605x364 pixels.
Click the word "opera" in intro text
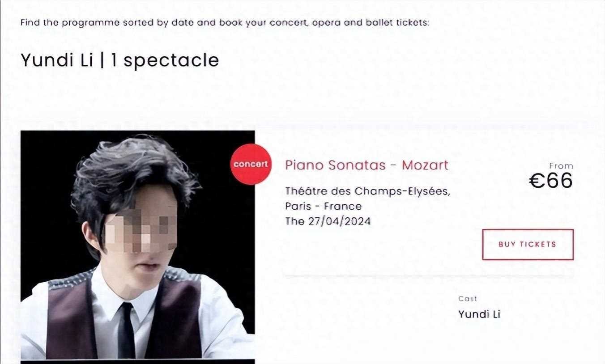tap(326, 22)
